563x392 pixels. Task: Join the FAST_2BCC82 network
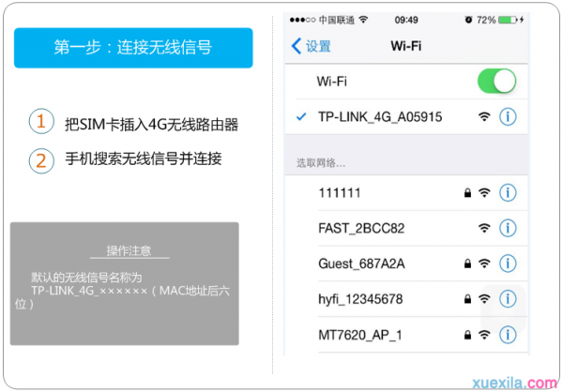(406, 228)
